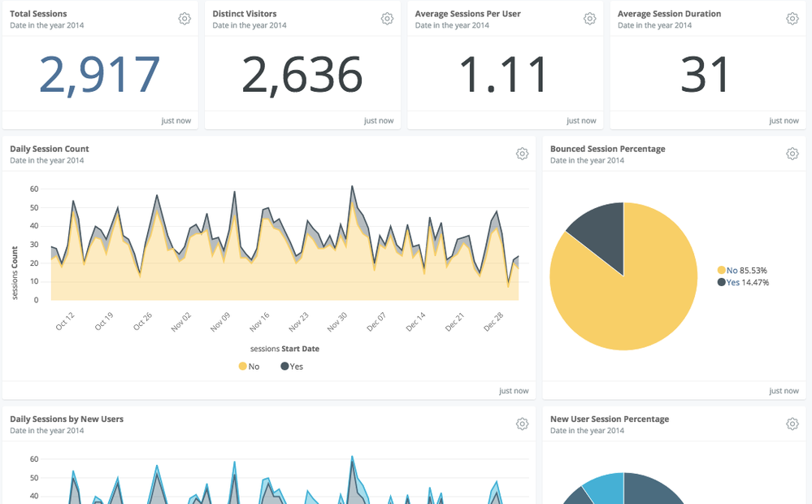Toggle the Yes series in Daily Session Count legend
The image size is (812, 504).
click(292, 367)
